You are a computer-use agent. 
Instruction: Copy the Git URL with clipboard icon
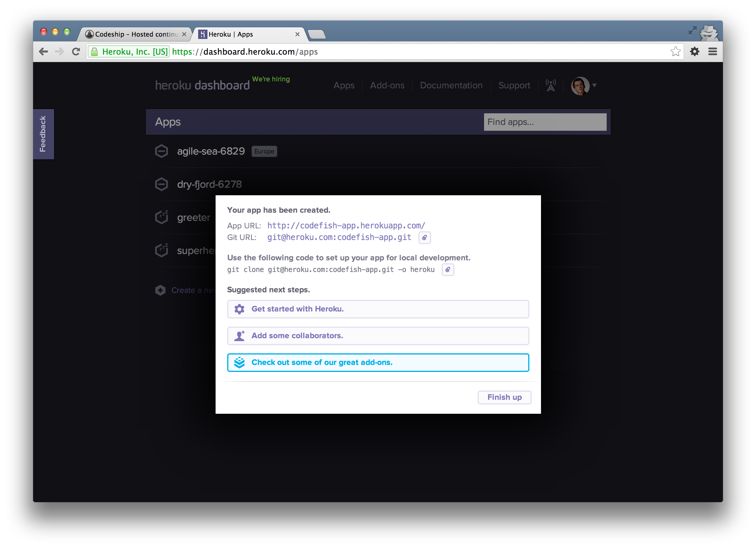tap(424, 238)
